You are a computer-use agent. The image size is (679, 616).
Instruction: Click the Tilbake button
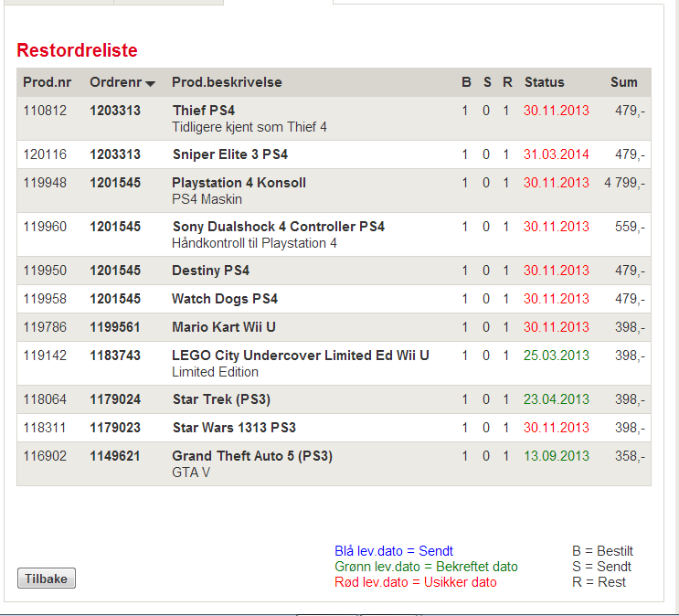[x=47, y=579]
